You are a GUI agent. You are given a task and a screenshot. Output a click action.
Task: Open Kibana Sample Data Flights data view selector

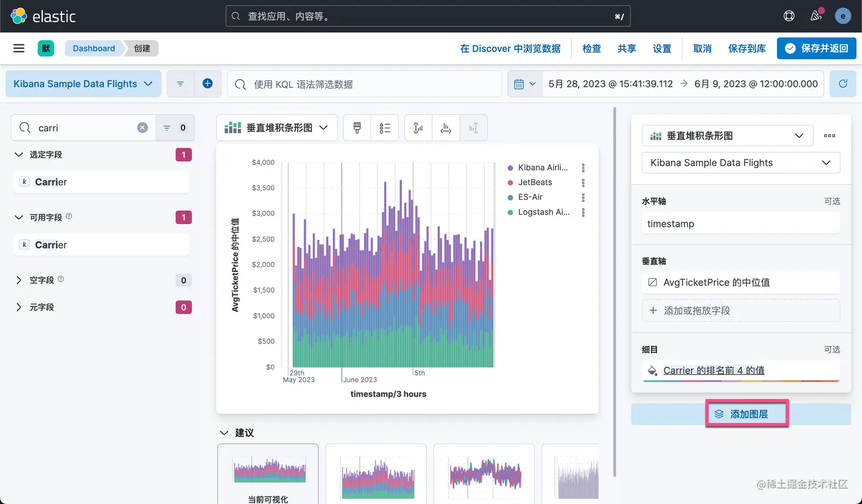83,84
